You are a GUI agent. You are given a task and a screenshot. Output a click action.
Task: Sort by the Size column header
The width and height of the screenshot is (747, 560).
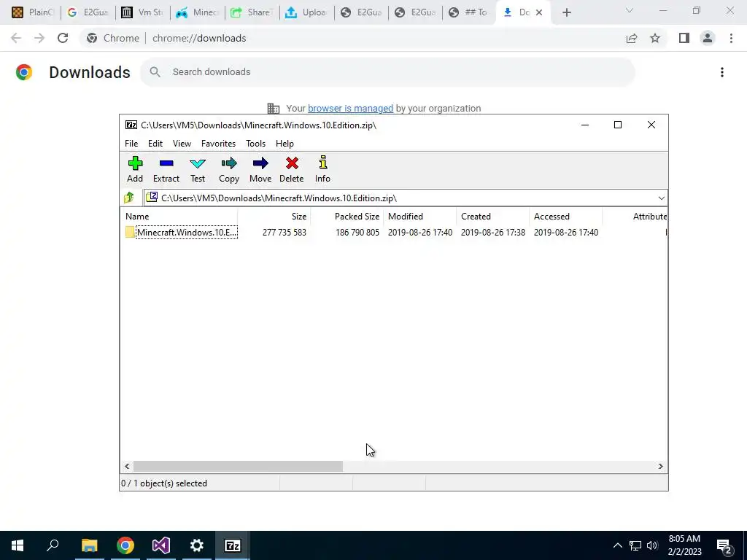(x=274, y=216)
